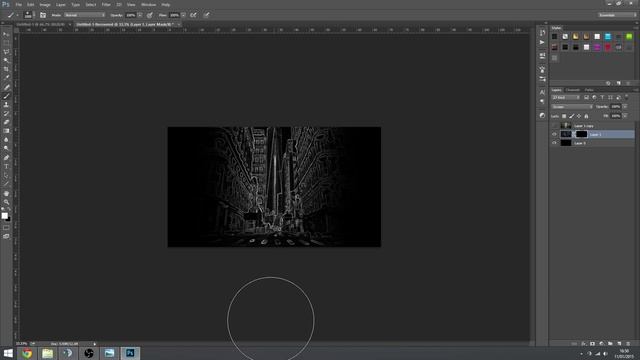Open the File menu
The height and width of the screenshot is (360, 640).
19,4
